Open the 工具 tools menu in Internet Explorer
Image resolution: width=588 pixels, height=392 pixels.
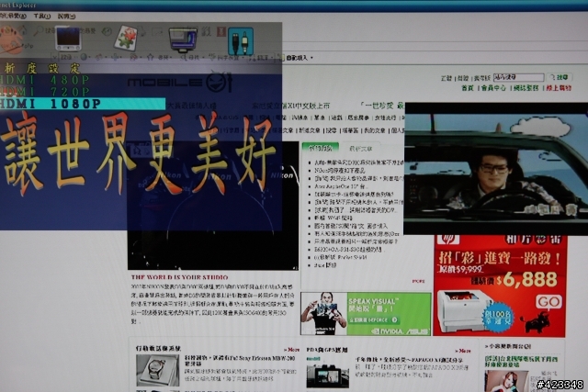pos(41,17)
